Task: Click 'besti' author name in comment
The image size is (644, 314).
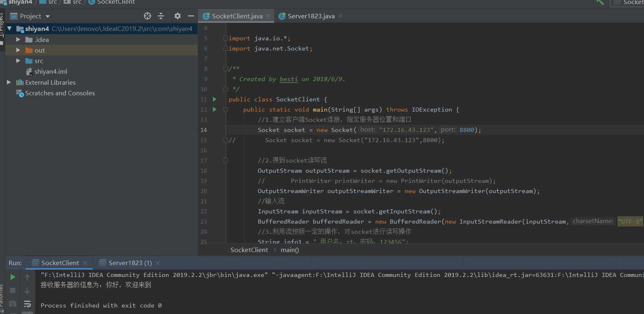Action: tap(288, 79)
